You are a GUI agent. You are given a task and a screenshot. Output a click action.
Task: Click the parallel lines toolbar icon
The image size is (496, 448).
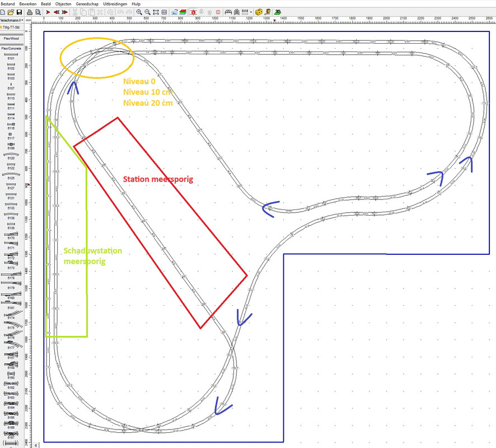[x=245, y=12]
